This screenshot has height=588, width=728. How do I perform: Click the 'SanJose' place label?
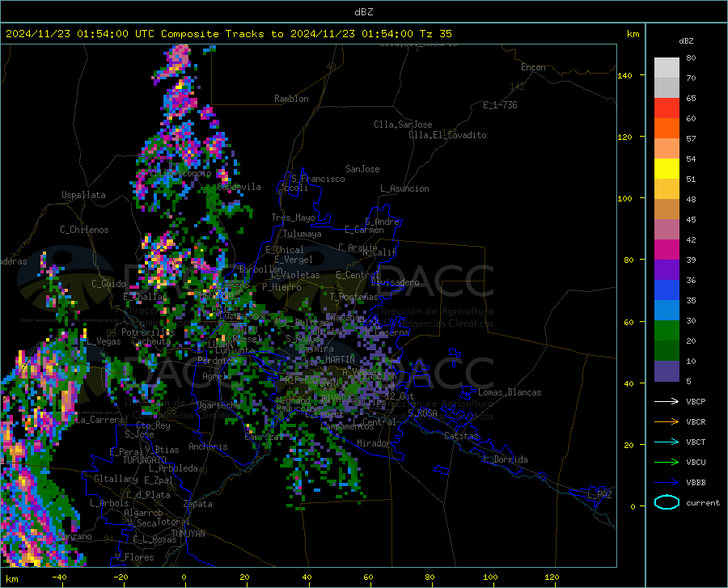(x=362, y=169)
